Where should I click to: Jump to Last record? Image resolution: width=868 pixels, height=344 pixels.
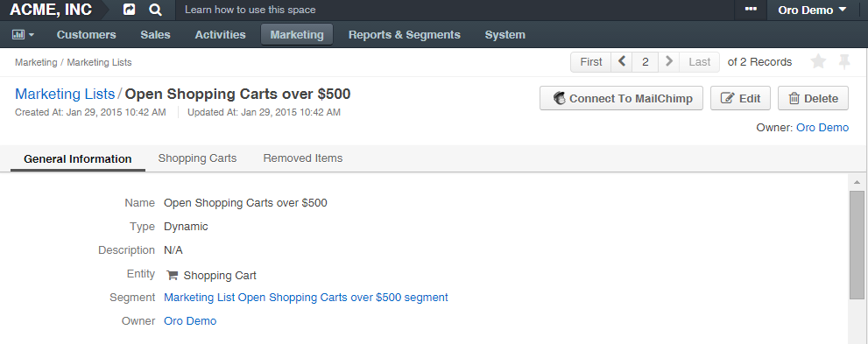[x=699, y=62]
